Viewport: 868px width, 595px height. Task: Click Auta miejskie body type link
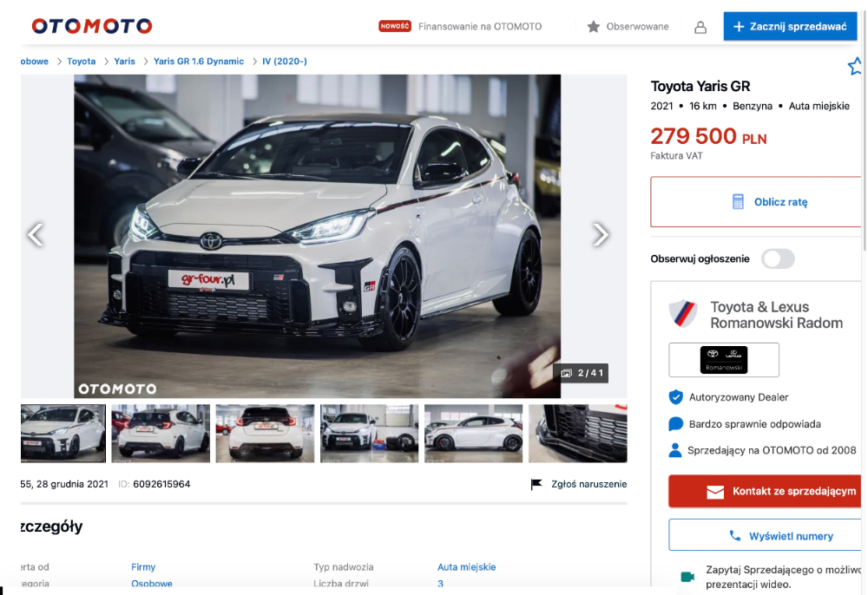click(x=467, y=566)
